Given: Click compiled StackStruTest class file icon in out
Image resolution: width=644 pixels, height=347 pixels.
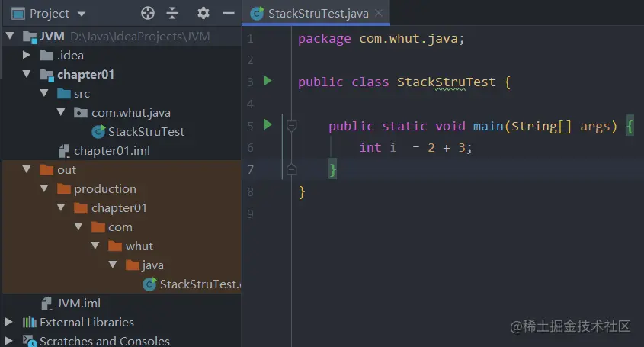Looking at the screenshot, I should (x=150, y=284).
